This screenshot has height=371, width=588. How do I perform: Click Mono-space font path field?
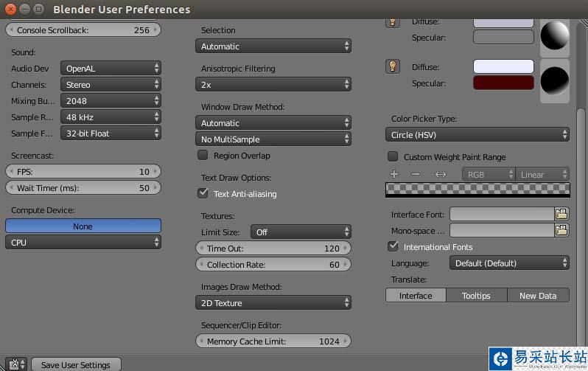(502, 230)
